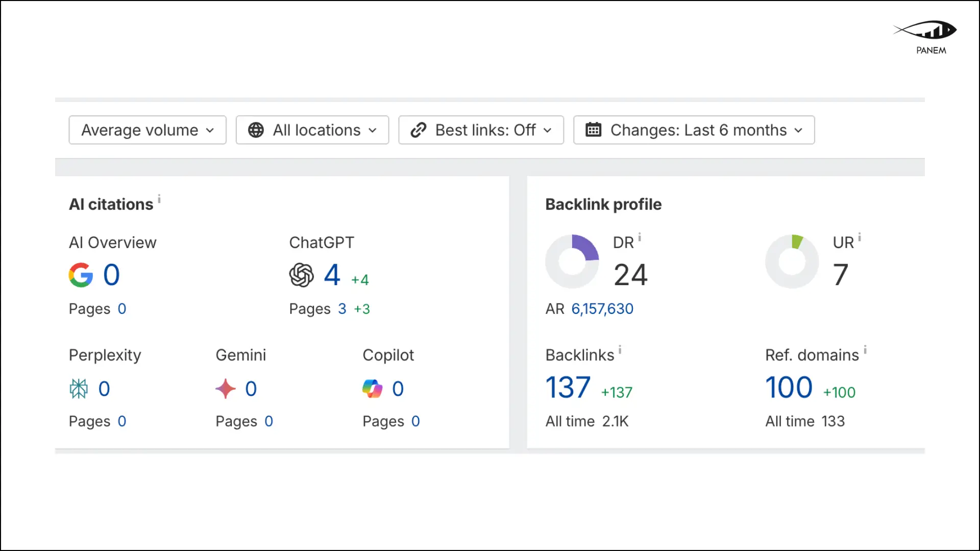This screenshot has height=551, width=980.
Task: Open the 100 referring domains link
Action: click(x=789, y=387)
